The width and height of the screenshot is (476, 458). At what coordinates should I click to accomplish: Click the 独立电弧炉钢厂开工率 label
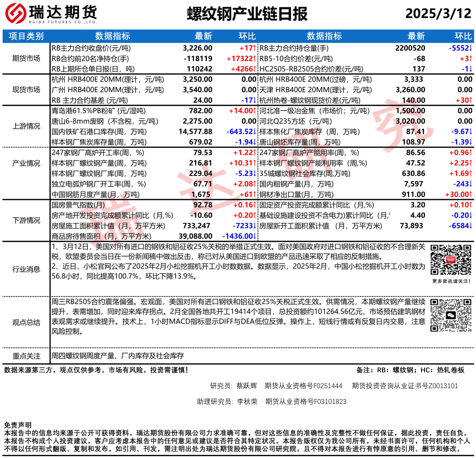pyautogui.click(x=99, y=184)
